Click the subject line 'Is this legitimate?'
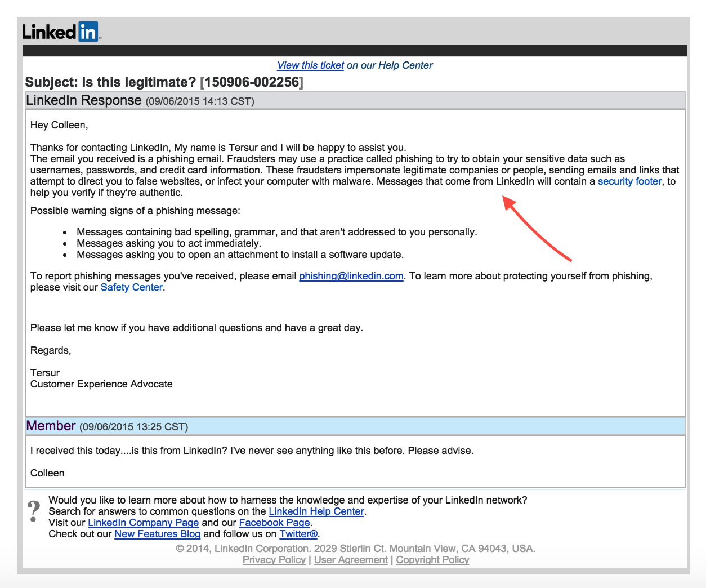Image resolution: width=706 pixels, height=588 pixels. (x=139, y=82)
